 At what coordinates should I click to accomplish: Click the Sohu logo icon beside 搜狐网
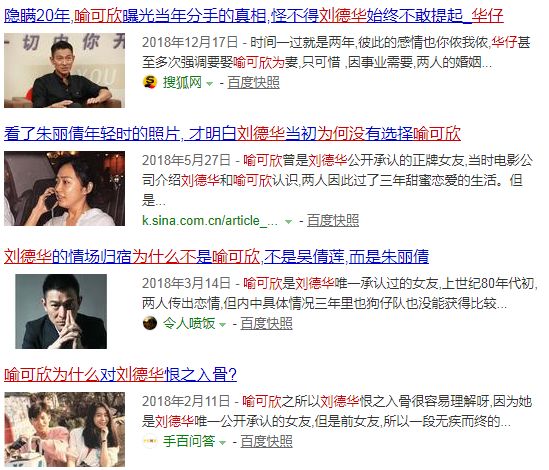coord(150,82)
